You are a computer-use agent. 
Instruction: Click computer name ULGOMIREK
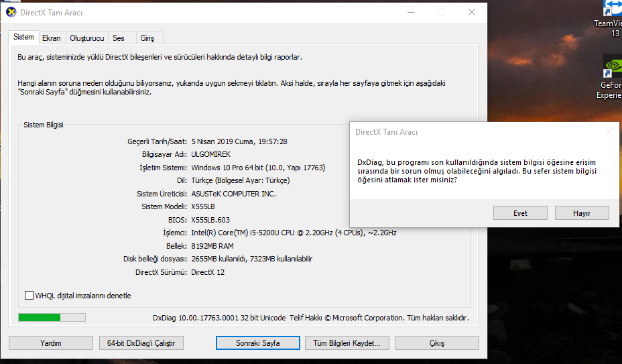click(210, 154)
